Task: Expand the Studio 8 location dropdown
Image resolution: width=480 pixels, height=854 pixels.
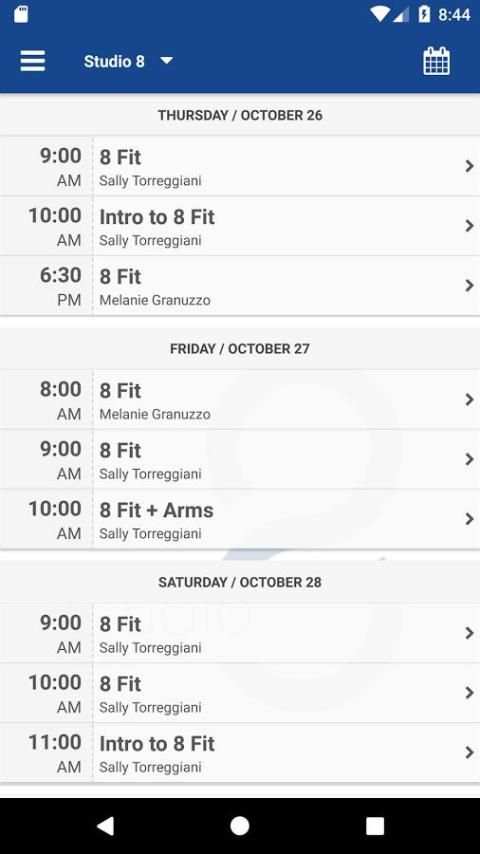Action: (129, 61)
